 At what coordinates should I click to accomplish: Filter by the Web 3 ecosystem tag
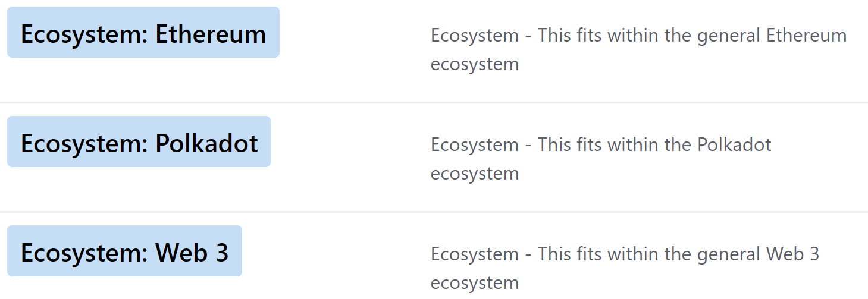pos(124,252)
